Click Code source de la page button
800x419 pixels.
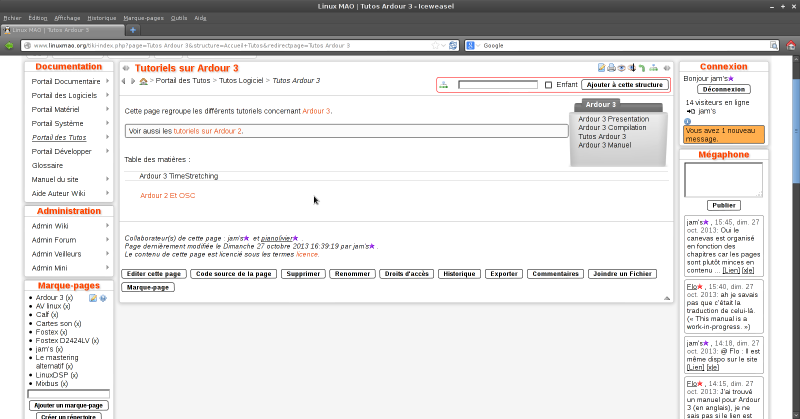coord(234,274)
